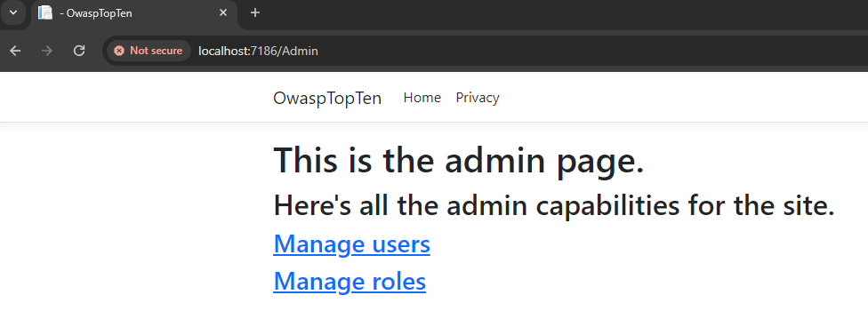868x335 pixels.
Task: Open a new tab with the plus icon
Action: click(x=254, y=12)
